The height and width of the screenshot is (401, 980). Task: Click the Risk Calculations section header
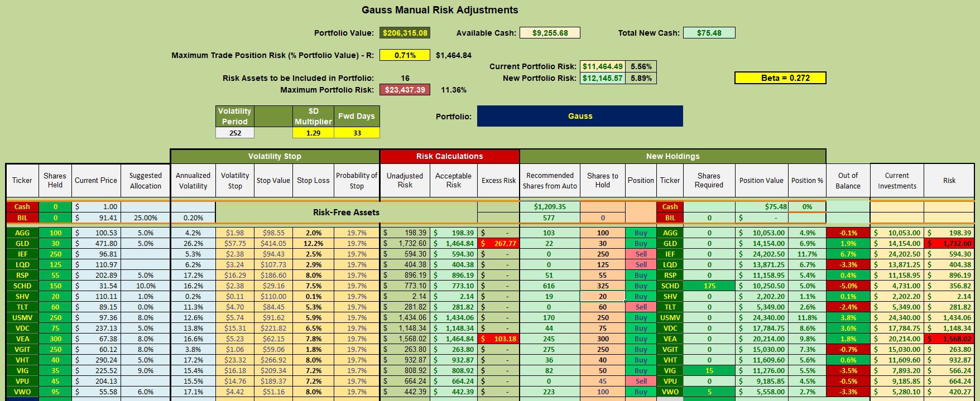click(x=449, y=156)
